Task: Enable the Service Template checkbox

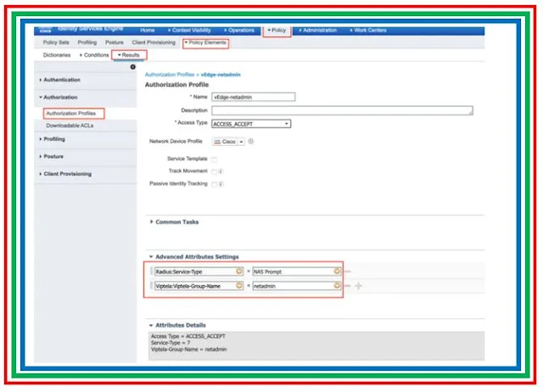Action: click(214, 160)
